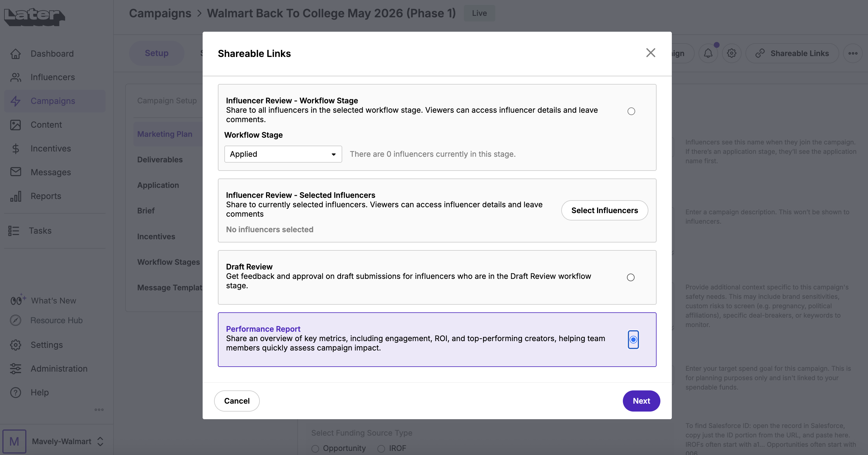The height and width of the screenshot is (455, 868).
Task: Open the Application setup section
Action: (x=158, y=185)
